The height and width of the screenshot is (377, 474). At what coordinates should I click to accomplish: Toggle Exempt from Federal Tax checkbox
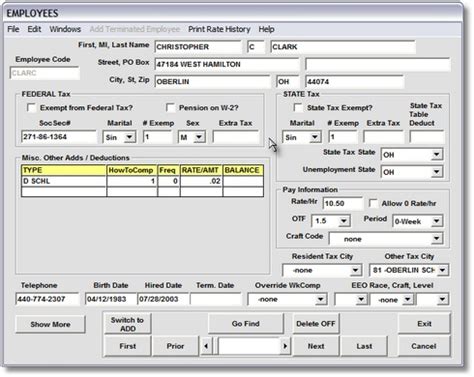[x=31, y=108]
